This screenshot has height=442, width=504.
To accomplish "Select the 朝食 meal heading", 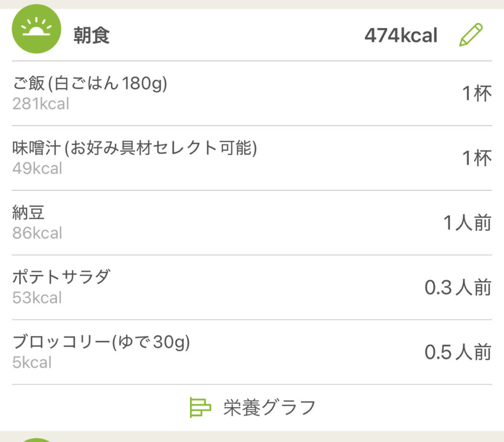I will point(92,35).
